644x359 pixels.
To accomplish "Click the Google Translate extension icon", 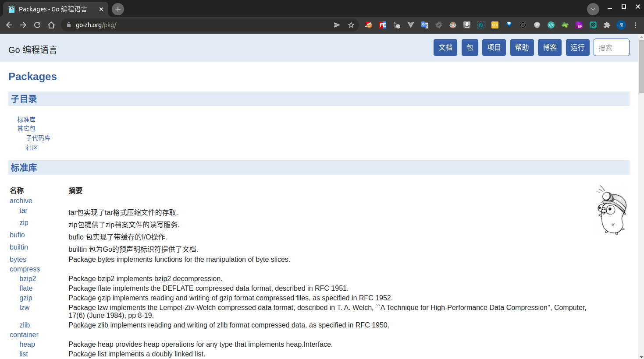I will pos(424,25).
